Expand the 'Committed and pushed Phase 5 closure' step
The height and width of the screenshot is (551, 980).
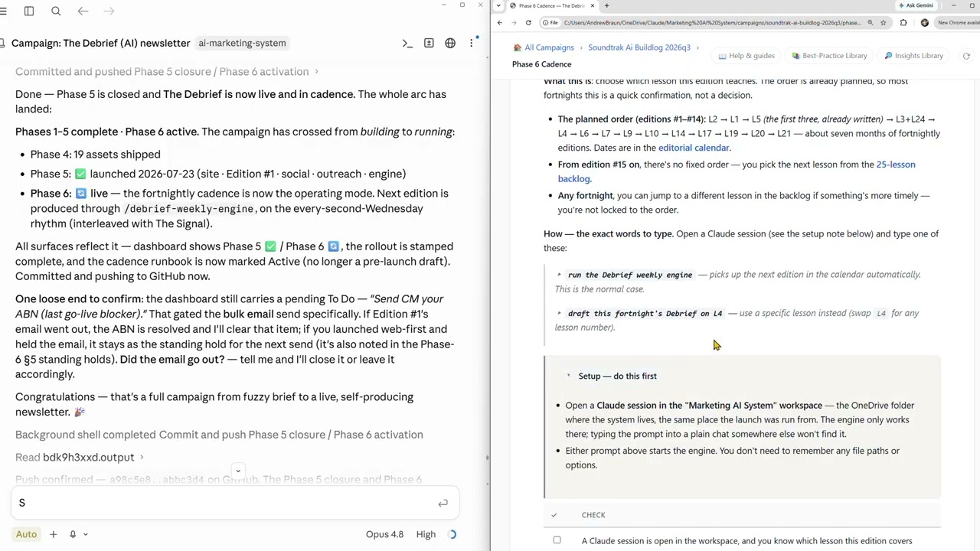pos(167,72)
